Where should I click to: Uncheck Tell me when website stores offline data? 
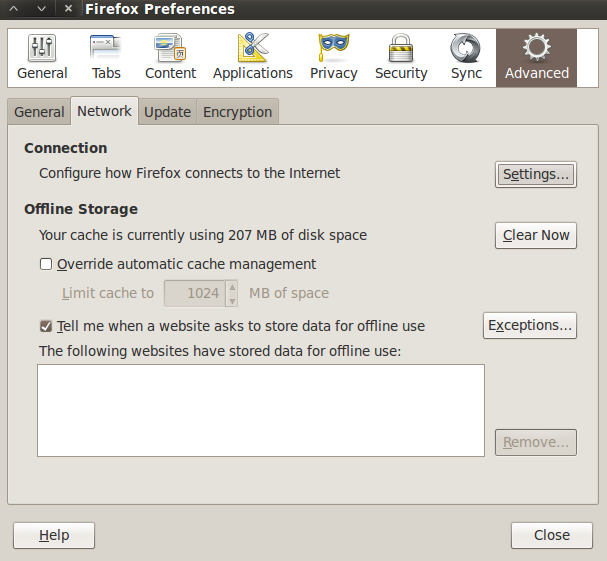point(46,326)
